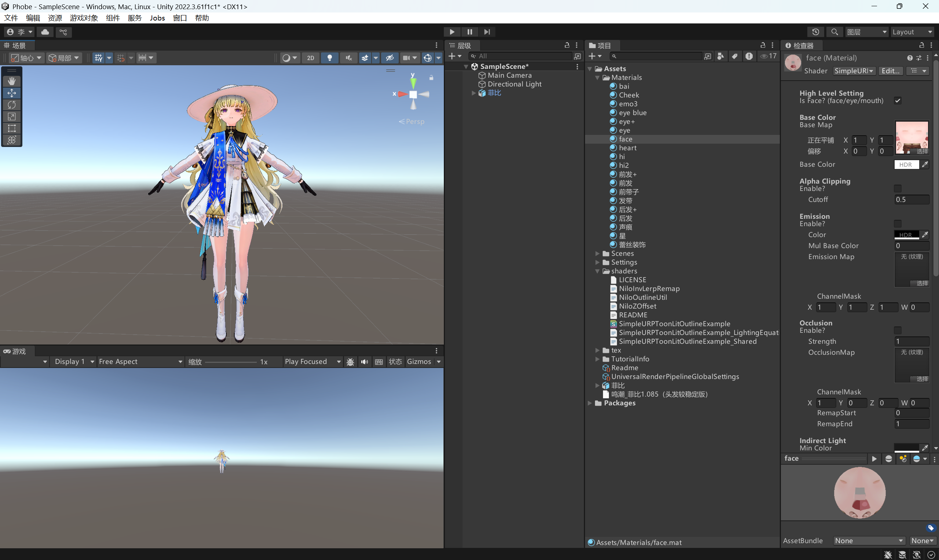Select the Hand view tool
The width and height of the screenshot is (939, 560).
click(x=12, y=81)
